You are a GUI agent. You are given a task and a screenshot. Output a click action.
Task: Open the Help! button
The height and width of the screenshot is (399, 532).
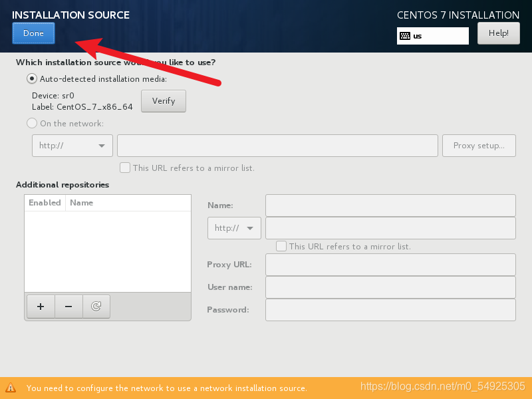[x=498, y=33]
